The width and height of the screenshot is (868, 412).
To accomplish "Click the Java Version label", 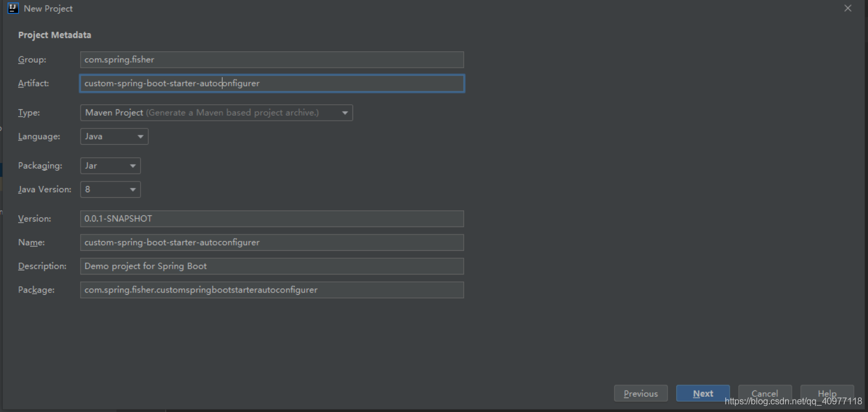I will pos(45,189).
